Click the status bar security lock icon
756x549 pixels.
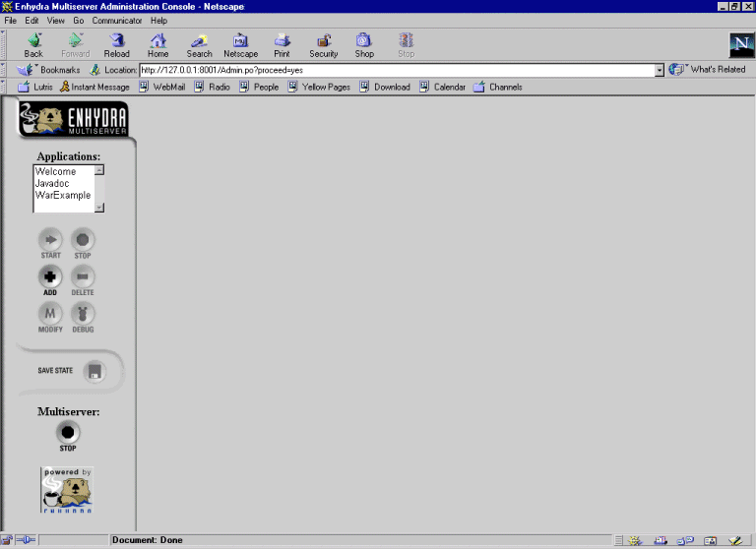pyautogui.click(x=7, y=540)
